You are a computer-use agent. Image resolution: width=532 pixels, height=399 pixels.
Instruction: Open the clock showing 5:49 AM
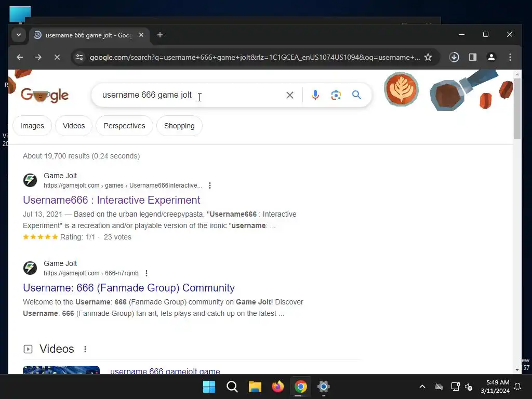click(495, 387)
